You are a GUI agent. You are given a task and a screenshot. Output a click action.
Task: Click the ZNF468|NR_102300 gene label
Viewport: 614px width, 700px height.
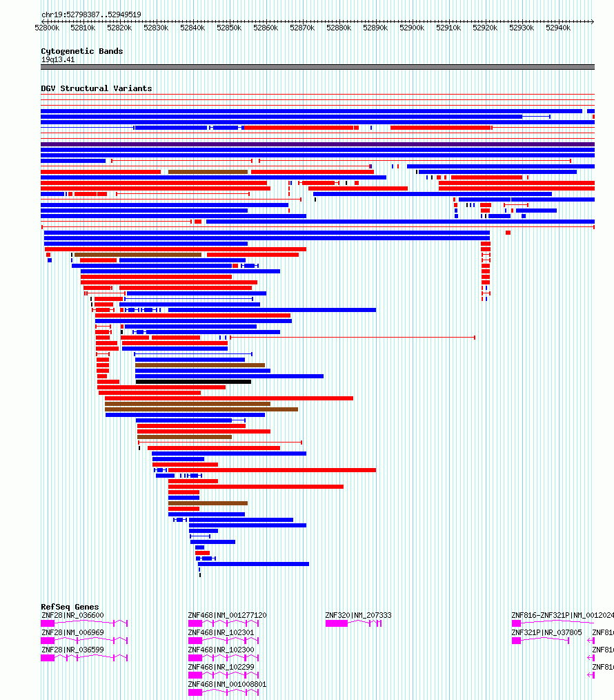coord(221,650)
